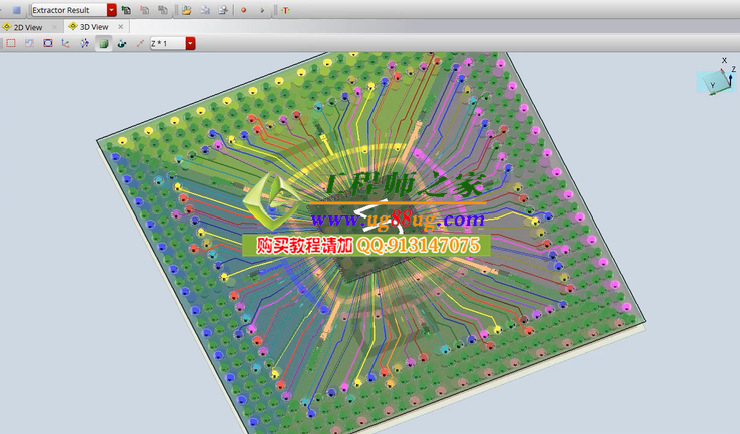Click the zoom-to-fit rectangle icon
The width and height of the screenshot is (740, 434).
click(47, 43)
